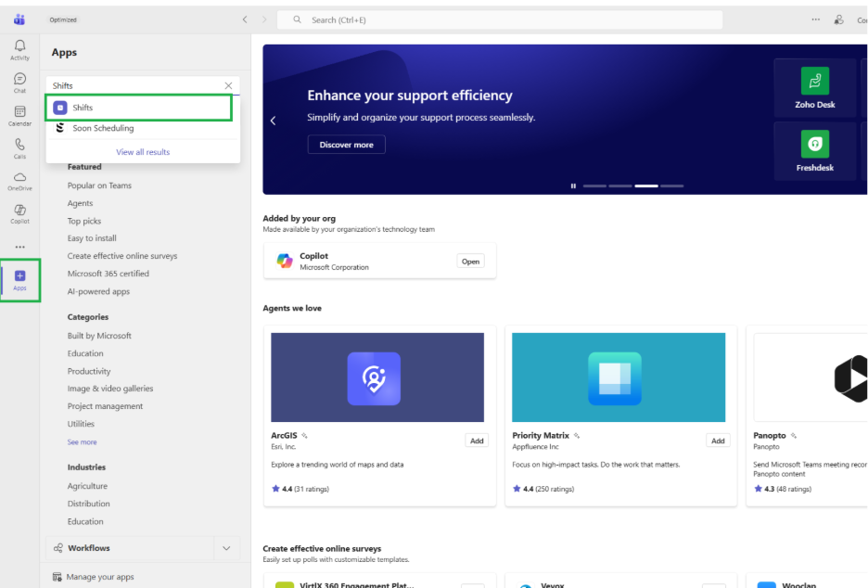
Task: Pause the banner carousel
Action: click(x=573, y=186)
